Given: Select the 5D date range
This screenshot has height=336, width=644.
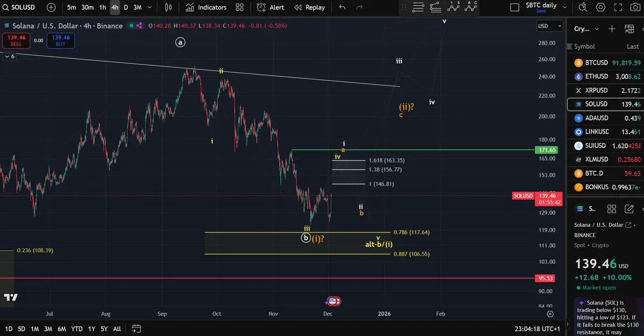Looking at the screenshot, I should pyautogui.click(x=21, y=328).
